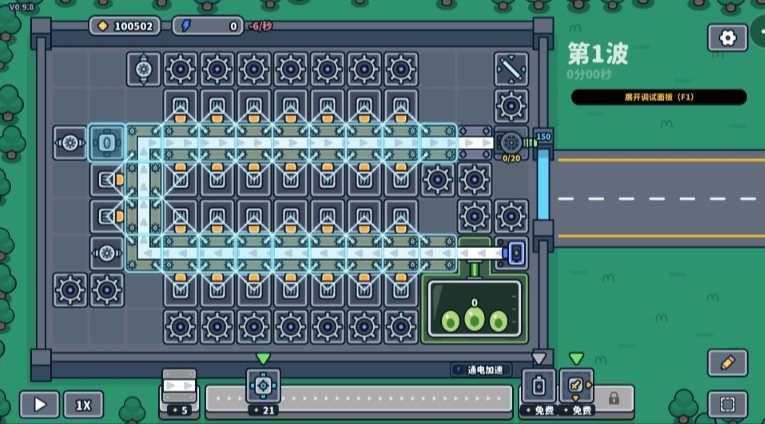Click the red -6/秒 energy rate text

point(261,26)
